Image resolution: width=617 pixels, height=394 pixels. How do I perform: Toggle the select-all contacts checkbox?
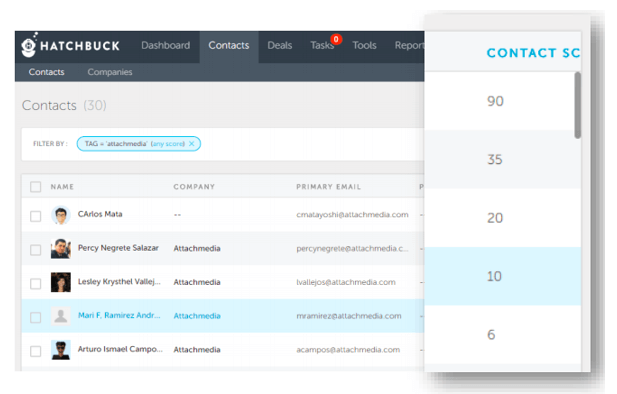click(x=35, y=187)
